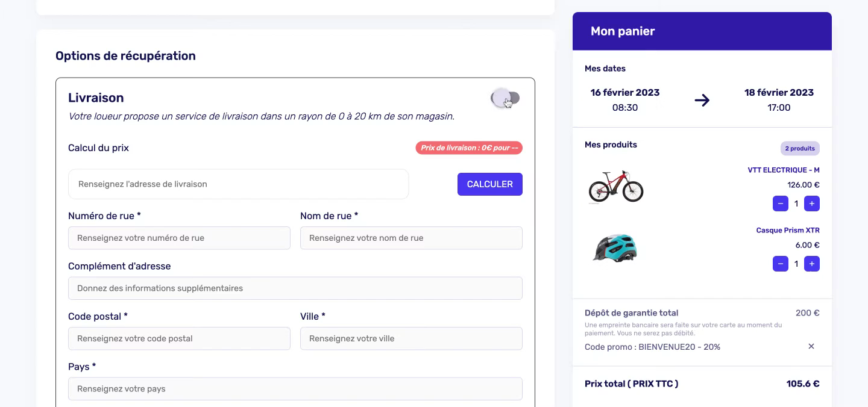Increase VTT ELECTRIQUE quantity with plus
The width and height of the screenshot is (868, 407).
[x=812, y=203]
